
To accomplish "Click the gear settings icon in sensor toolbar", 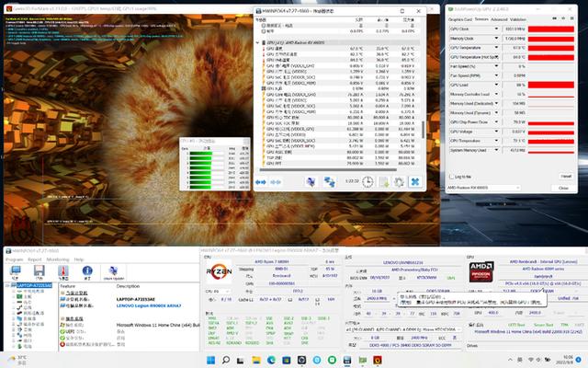I will point(397,182).
